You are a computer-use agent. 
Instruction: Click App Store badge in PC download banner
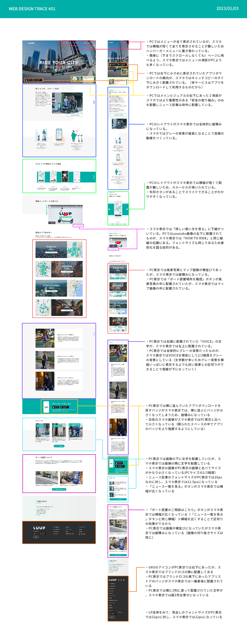pyautogui.click(x=56, y=407)
